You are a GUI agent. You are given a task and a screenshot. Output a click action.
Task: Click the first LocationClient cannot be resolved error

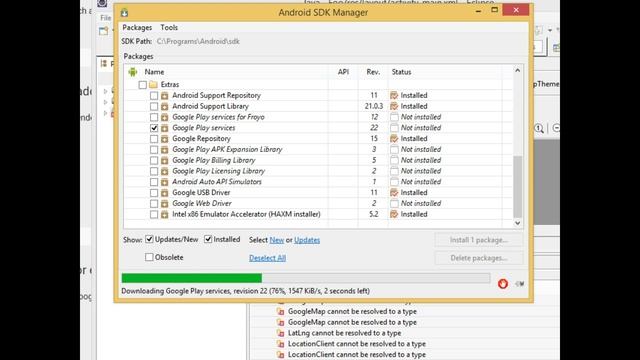coord(357,344)
